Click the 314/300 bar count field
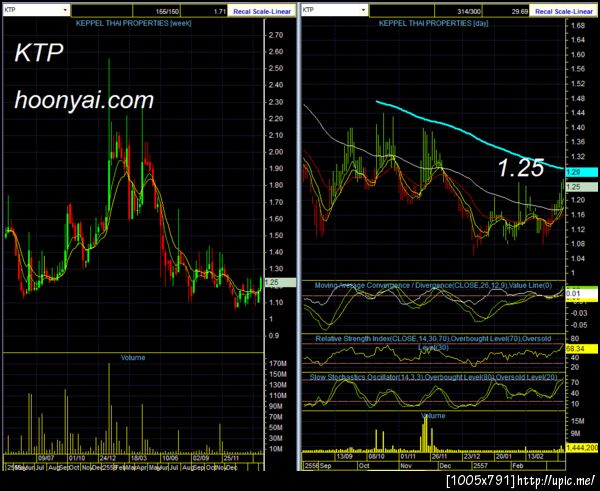 (x=458, y=11)
